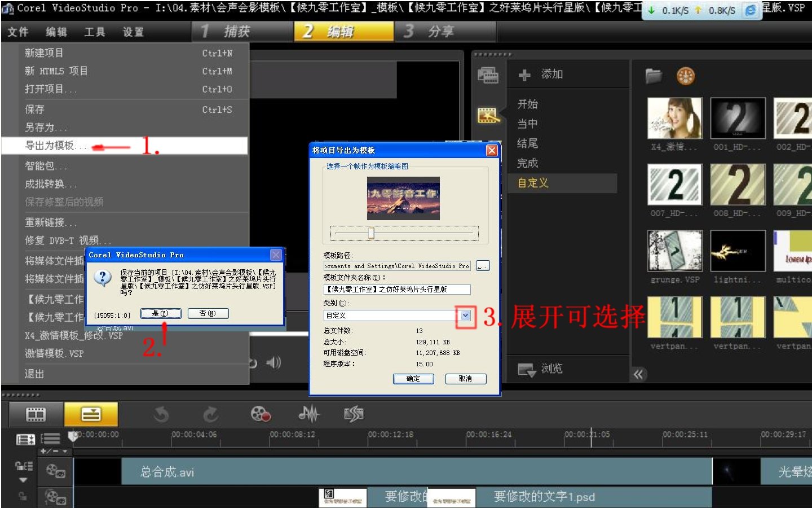This screenshot has width=812, height=508.
Task: Click 确定 in the export template dialog
Action: 413,379
